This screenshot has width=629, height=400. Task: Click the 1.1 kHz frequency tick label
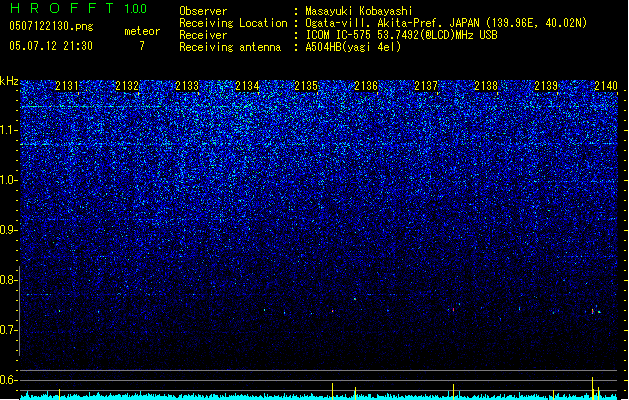click(9, 130)
